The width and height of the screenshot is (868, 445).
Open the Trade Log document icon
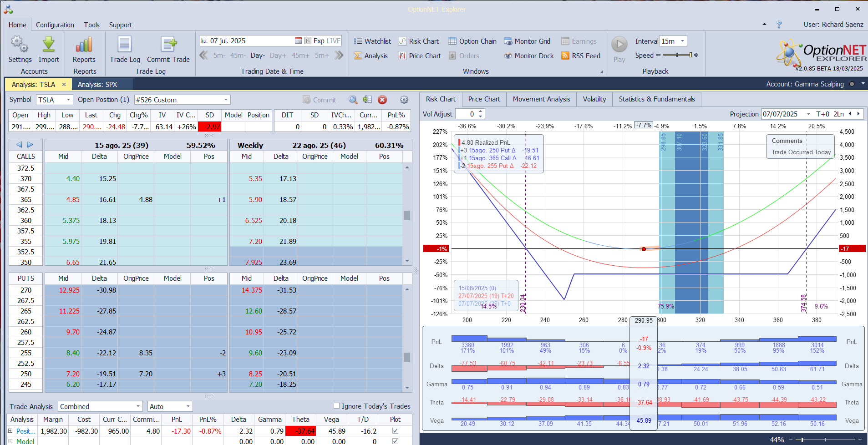[125, 44]
